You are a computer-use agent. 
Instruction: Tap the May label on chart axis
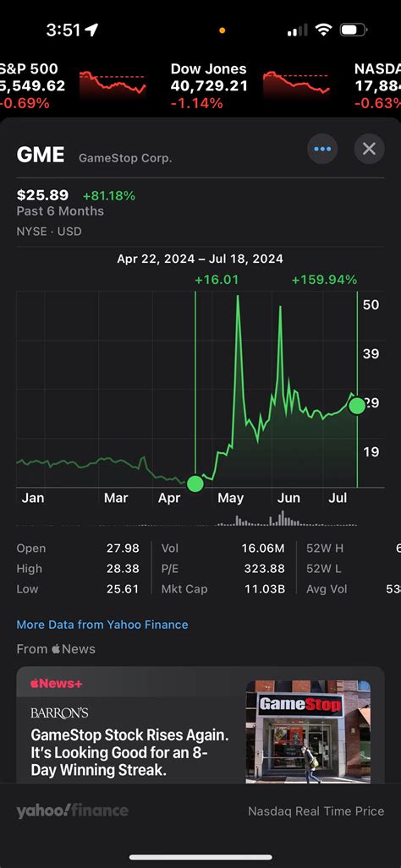pyautogui.click(x=230, y=498)
